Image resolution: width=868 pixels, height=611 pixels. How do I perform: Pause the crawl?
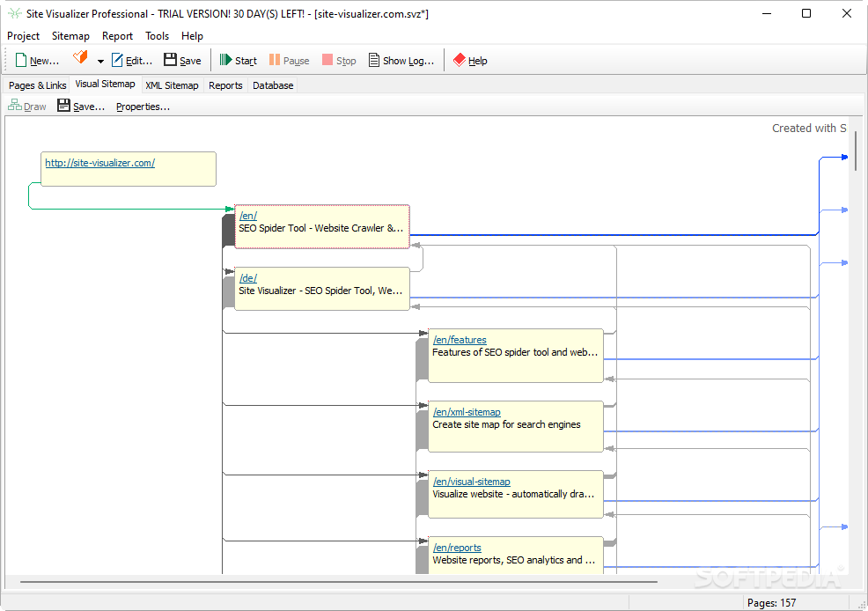tap(289, 61)
